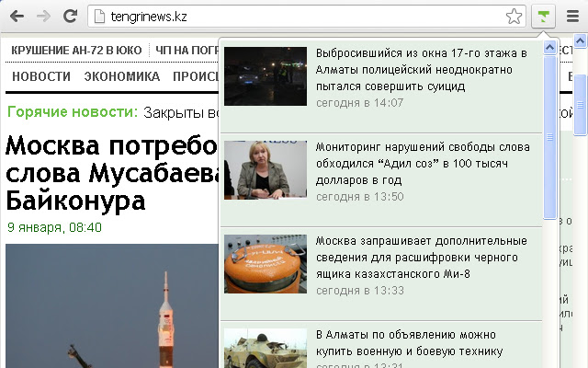Open the Chrome hamburger menu
The width and height of the screenshot is (588, 368).
point(572,17)
